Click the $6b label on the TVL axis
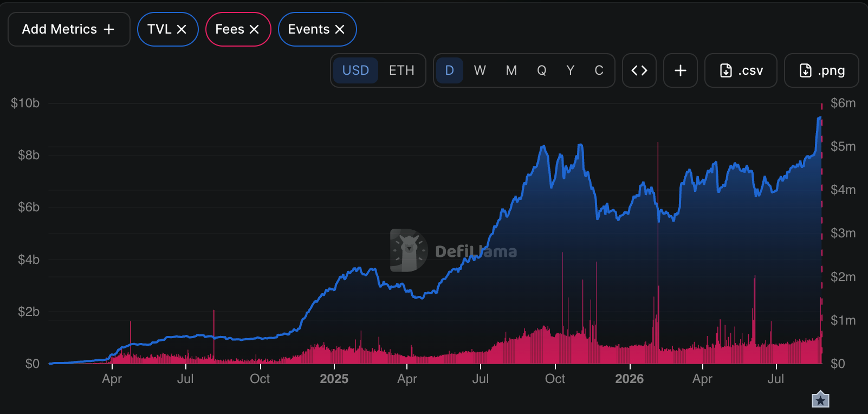The height and width of the screenshot is (414, 868). (29, 207)
